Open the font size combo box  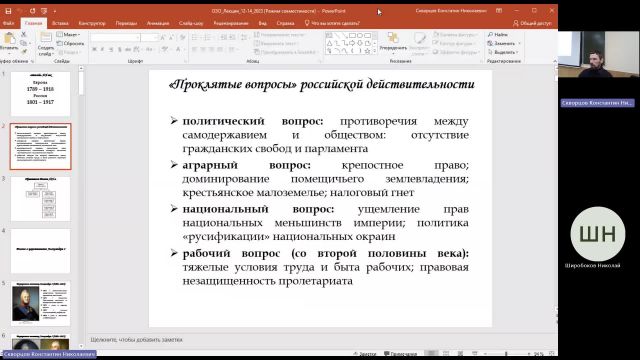pos(150,38)
